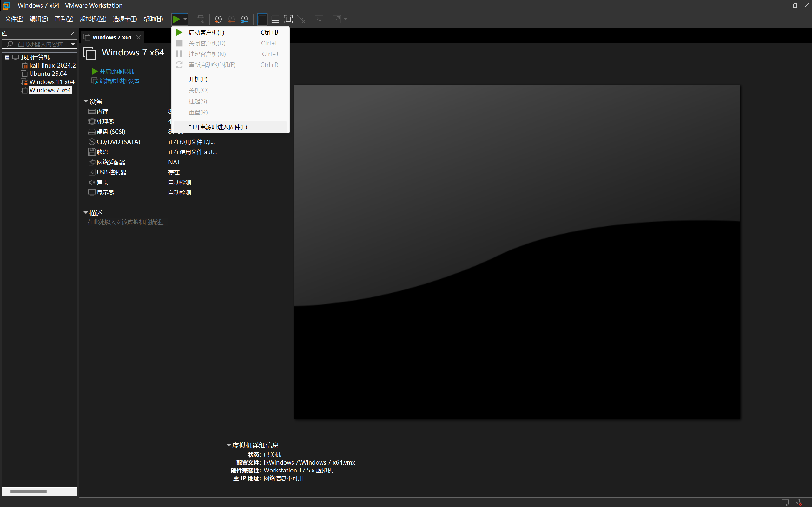
Task: Toggle the thumbnail bar view icon
Action: 275,19
